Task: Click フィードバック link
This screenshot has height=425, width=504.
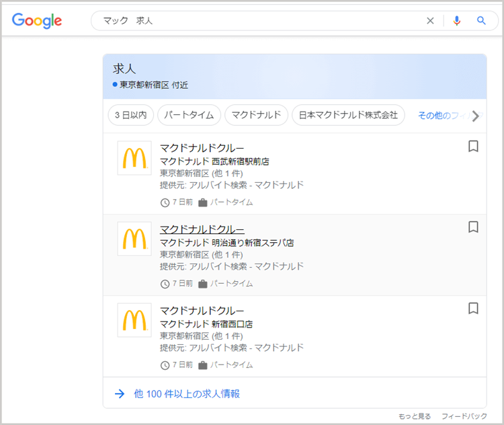Action: pyautogui.click(x=464, y=416)
